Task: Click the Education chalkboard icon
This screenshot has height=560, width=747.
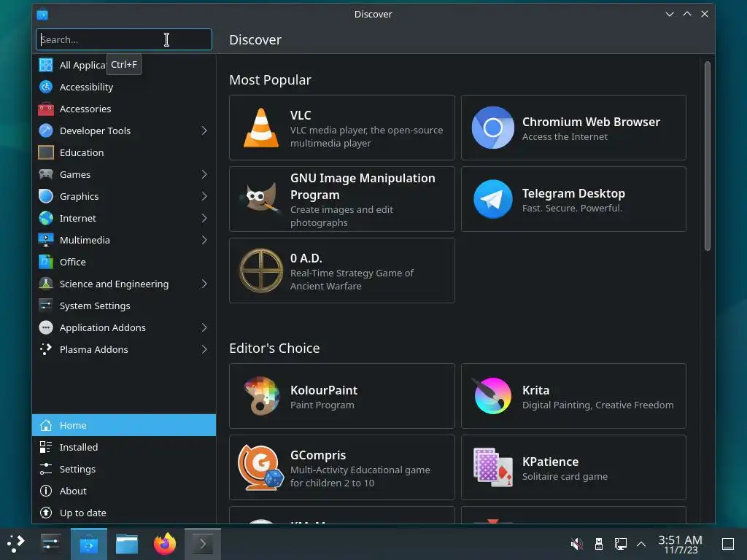Action: (46, 152)
